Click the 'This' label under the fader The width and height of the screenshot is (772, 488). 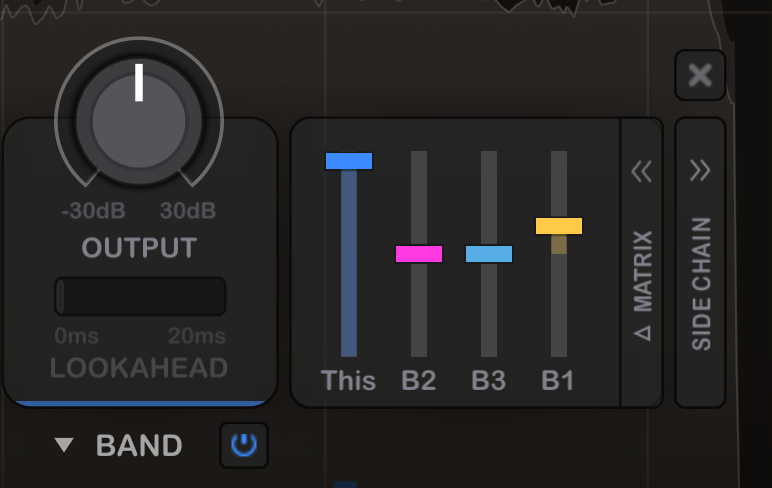click(x=349, y=380)
